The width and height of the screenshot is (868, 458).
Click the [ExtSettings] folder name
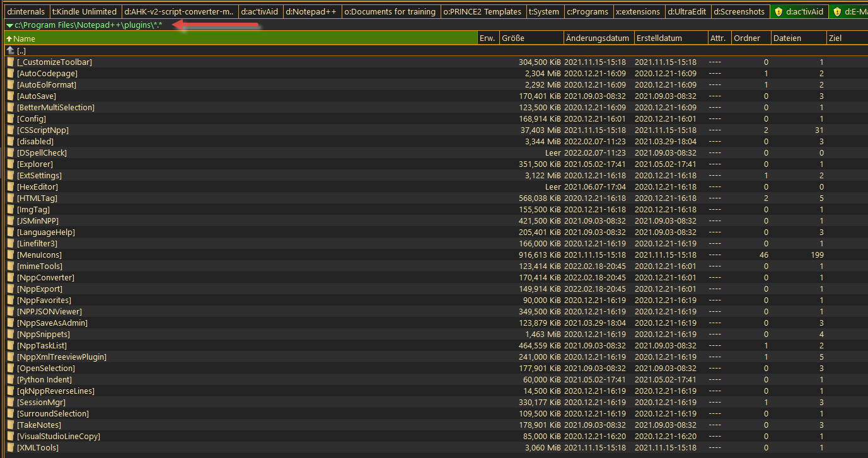pos(39,176)
